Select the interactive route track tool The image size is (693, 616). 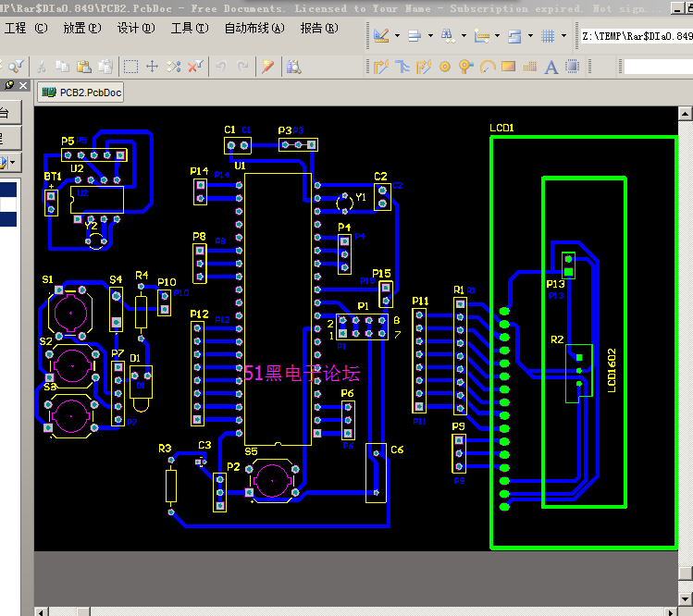[x=380, y=67]
